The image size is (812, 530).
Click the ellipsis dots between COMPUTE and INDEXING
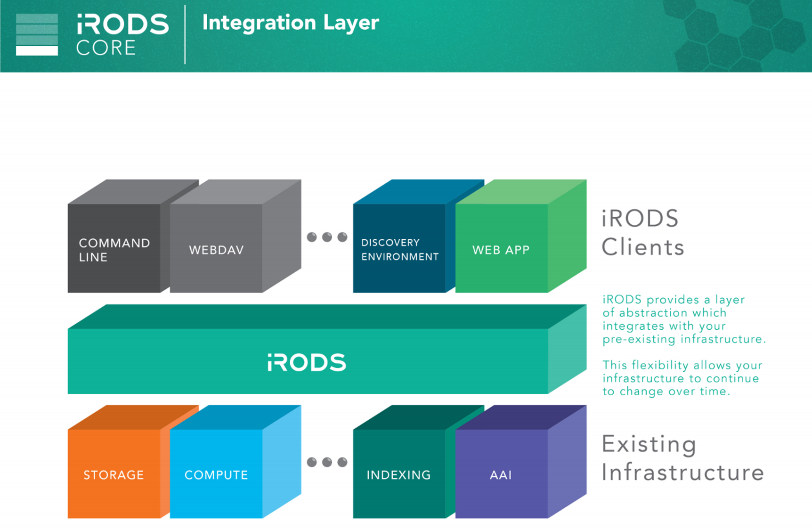pos(327,462)
